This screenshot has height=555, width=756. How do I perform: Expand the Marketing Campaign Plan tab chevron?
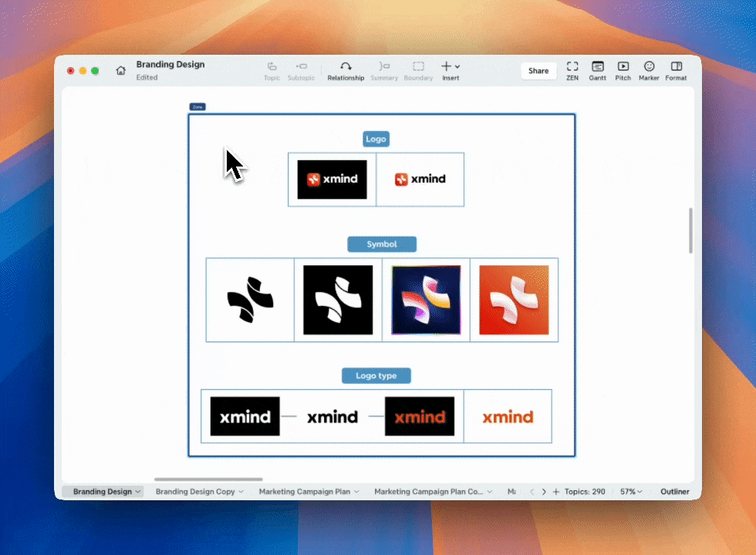[x=356, y=492]
